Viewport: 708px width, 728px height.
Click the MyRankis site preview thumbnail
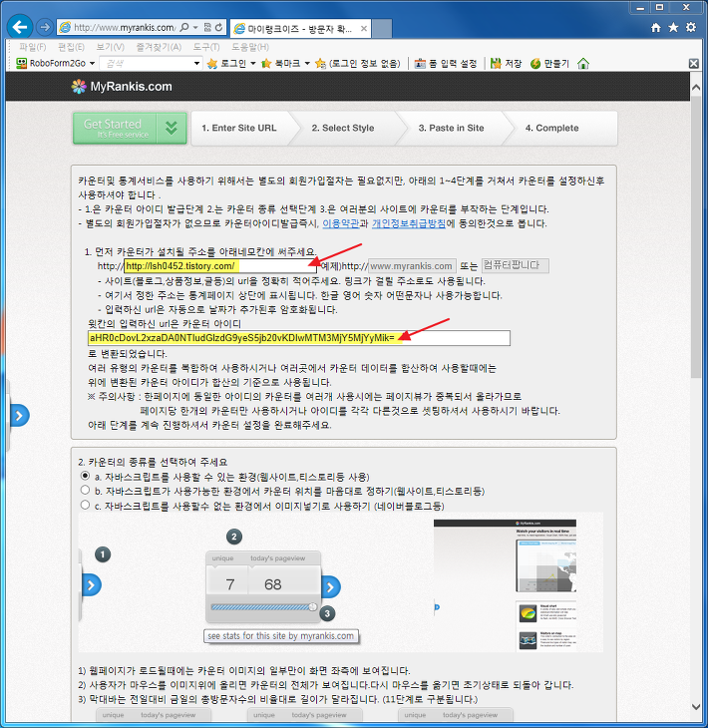pos(505,585)
